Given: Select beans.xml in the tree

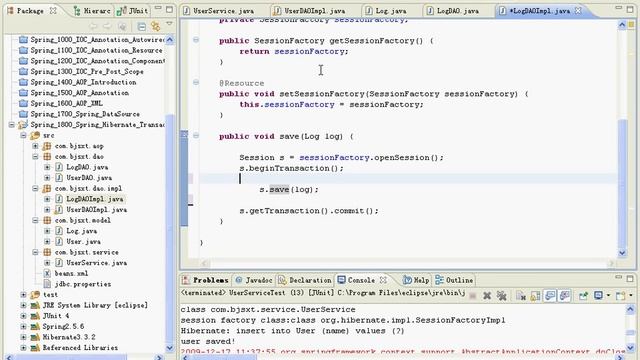Looking at the screenshot, I should 71,273.
